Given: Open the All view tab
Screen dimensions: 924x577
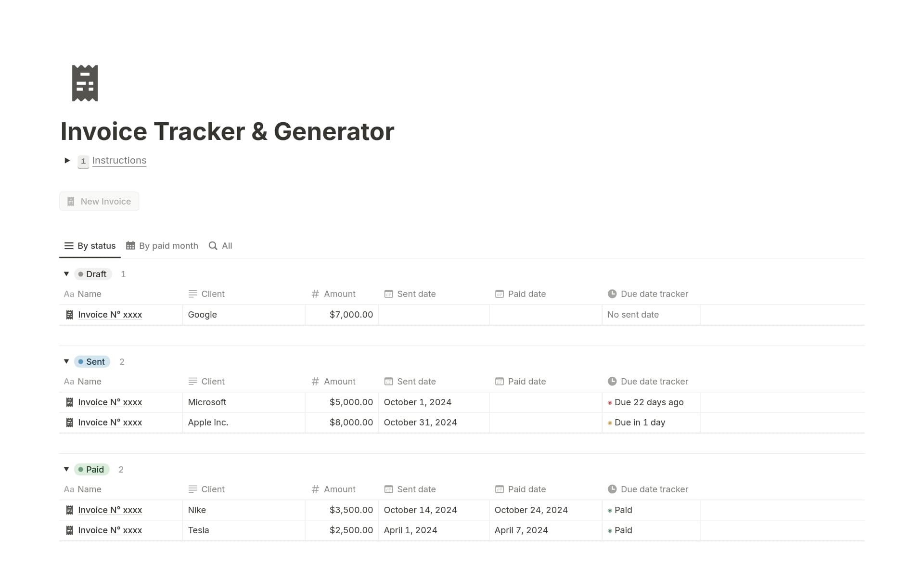Looking at the screenshot, I should coord(220,246).
